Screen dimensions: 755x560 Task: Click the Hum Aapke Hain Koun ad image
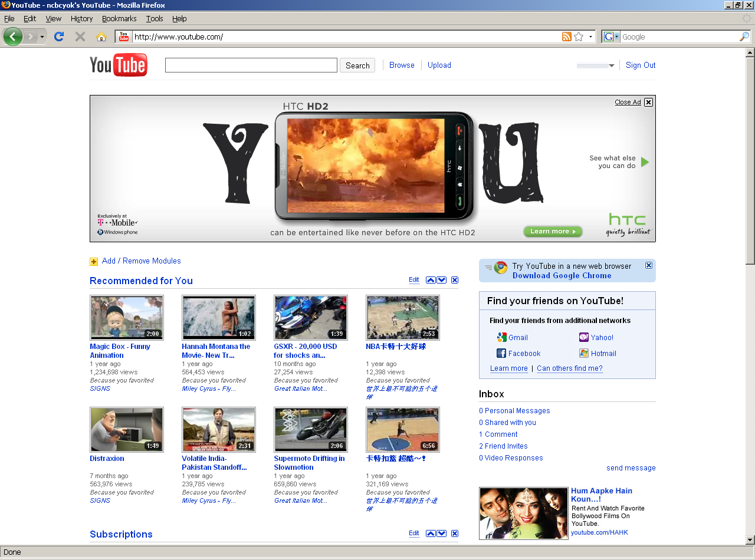tap(524, 513)
